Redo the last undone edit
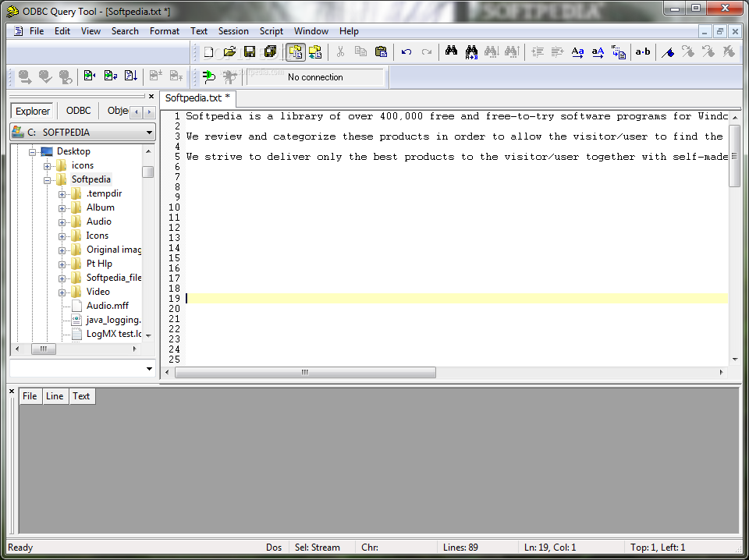This screenshot has height=560, width=749. (x=427, y=51)
